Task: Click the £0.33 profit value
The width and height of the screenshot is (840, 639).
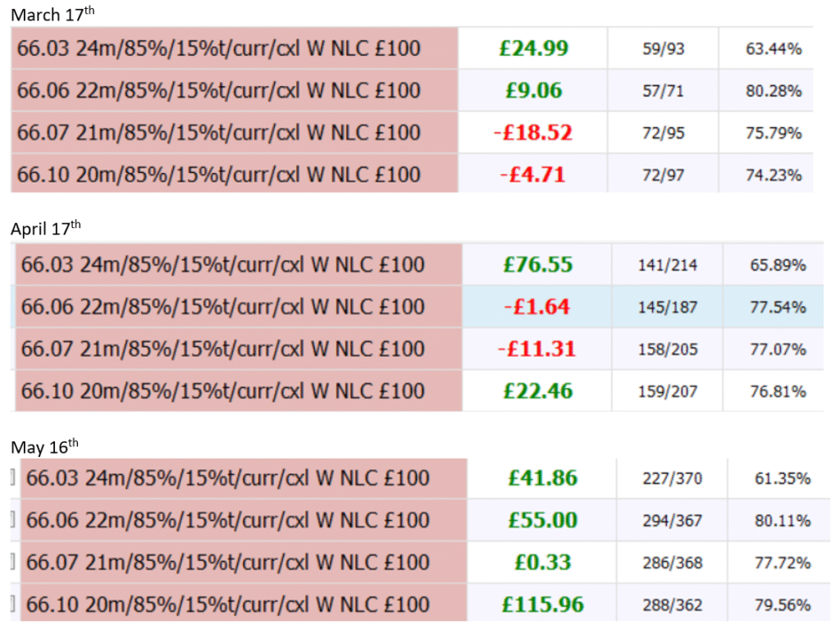Action: click(542, 563)
